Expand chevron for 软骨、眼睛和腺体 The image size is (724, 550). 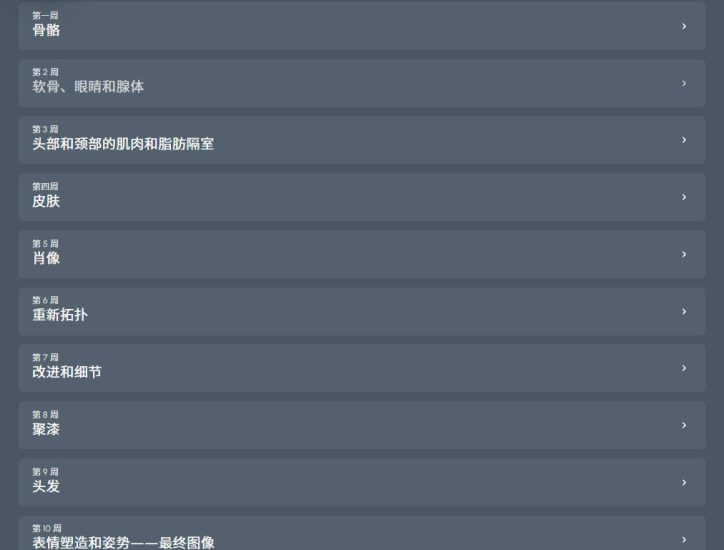coord(684,84)
